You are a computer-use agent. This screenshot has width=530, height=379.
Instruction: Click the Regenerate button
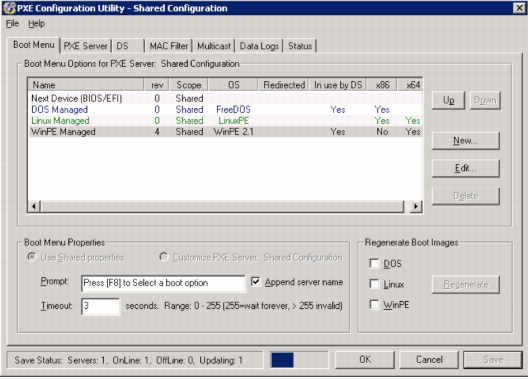pyautogui.click(x=465, y=285)
